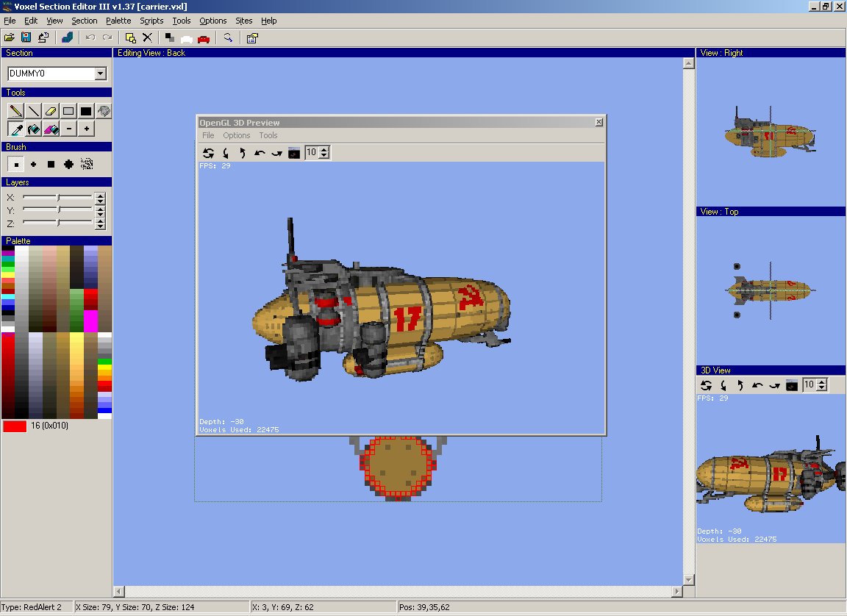The image size is (847, 616).
Task: Choose the spray scatter brush shape
Action: [87, 164]
